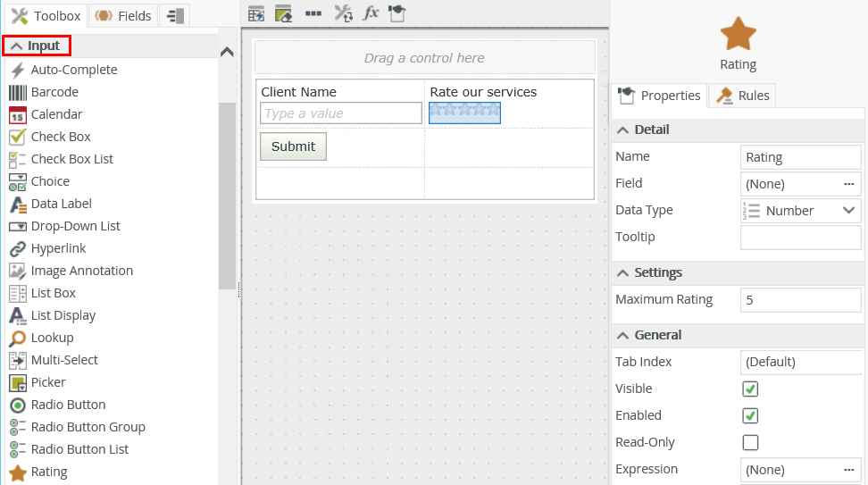Pick the Radio Button control in the toolbox

pyautogui.click(x=68, y=405)
